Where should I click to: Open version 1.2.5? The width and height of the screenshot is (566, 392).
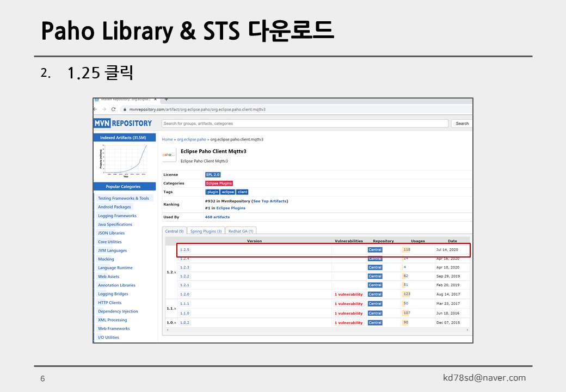click(x=185, y=250)
